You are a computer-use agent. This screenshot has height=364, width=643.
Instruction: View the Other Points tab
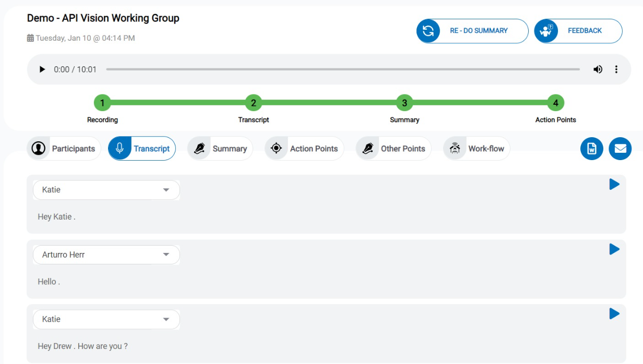click(x=394, y=149)
